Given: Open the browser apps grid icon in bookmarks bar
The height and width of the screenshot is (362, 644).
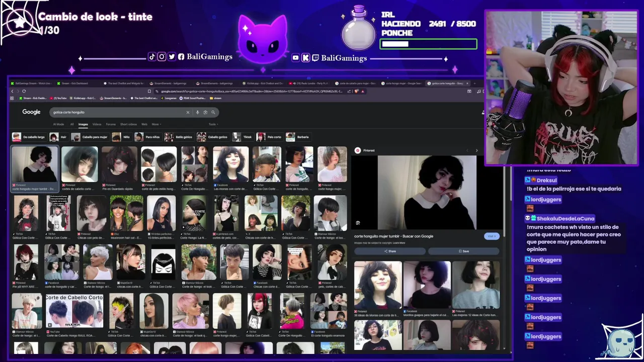Looking at the screenshot, I should point(12,98).
